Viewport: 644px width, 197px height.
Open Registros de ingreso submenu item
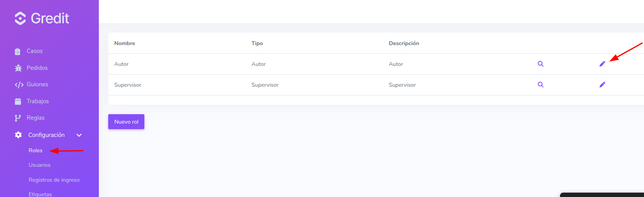pyautogui.click(x=54, y=180)
